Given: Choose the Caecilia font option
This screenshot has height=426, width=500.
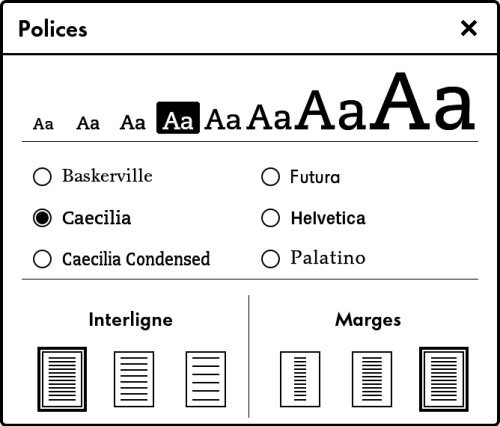Looking at the screenshot, I should coord(42,218).
